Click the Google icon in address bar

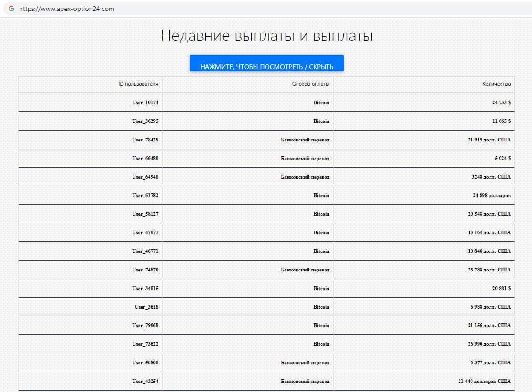[11, 9]
